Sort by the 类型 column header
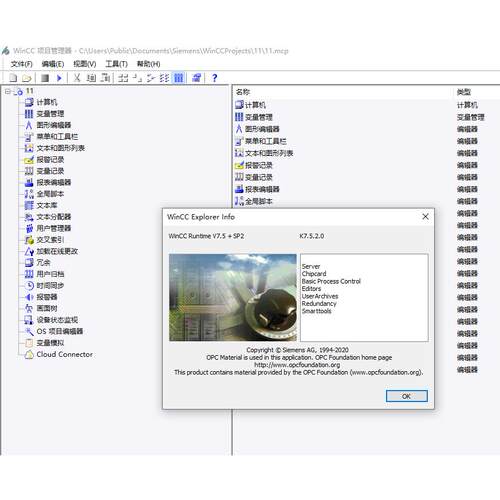The height and width of the screenshot is (500, 500). coord(464,92)
